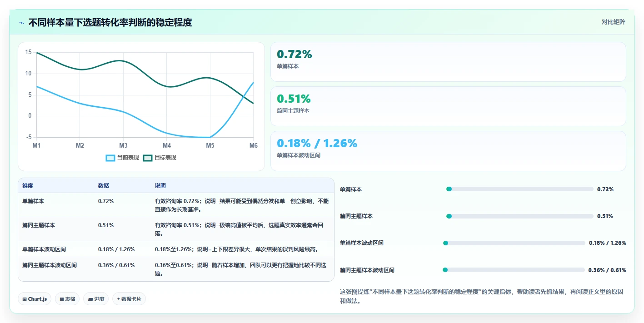The image size is (644, 323).
Task: Click the 单篇样本波动区间 progress bar
Action: pyautogui.click(x=514, y=243)
